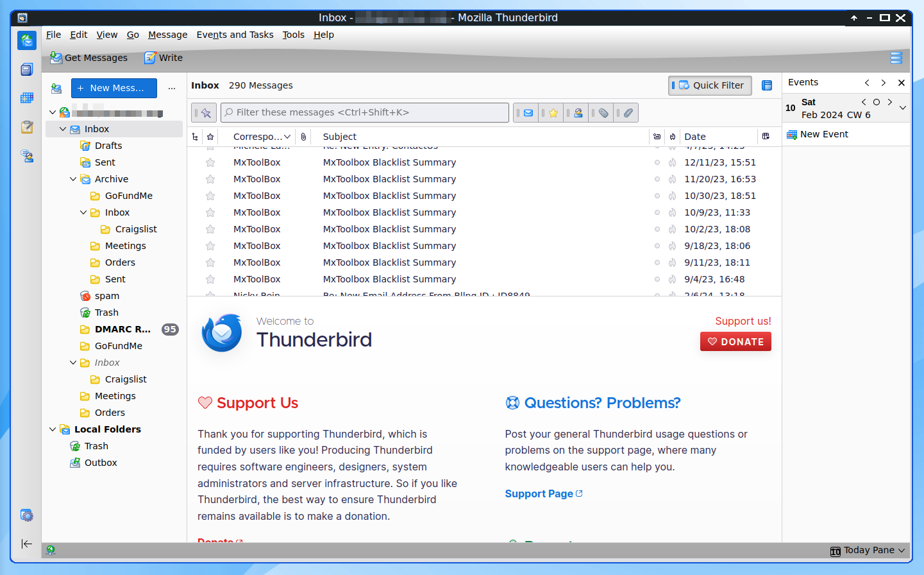Open message list display options icon
Screen dimensions: 924x575
pyautogui.click(x=767, y=85)
